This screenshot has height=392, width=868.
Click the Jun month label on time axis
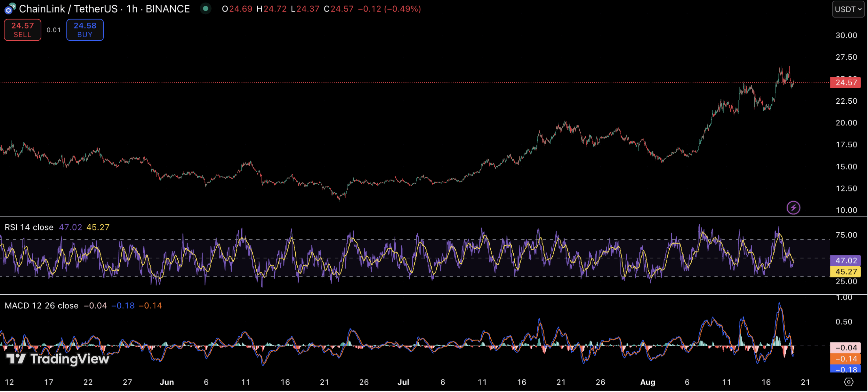166,382
